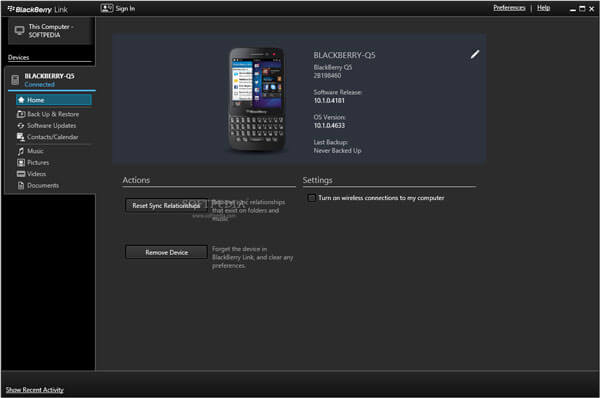Click the Contacts/Calendar icon
Image resolution: width=600 pixels, height=398 pixels.
21,137
